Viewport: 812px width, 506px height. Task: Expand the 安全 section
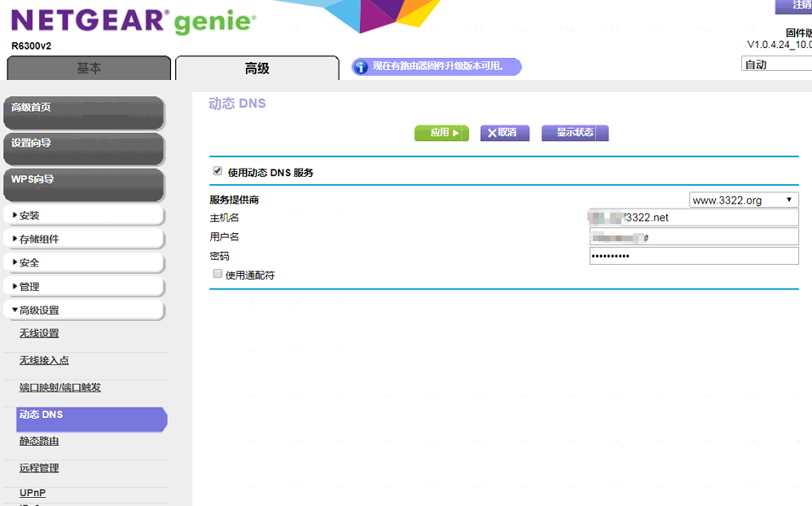coord(84,262)
